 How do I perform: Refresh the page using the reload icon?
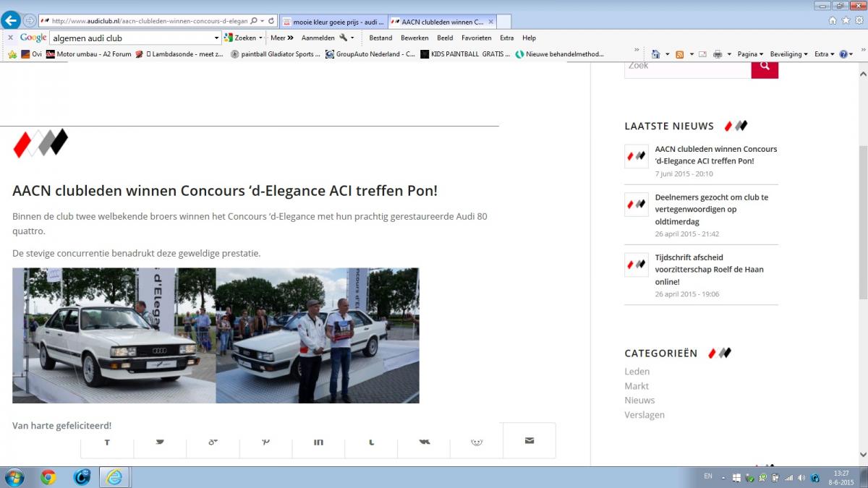(271, 21)
